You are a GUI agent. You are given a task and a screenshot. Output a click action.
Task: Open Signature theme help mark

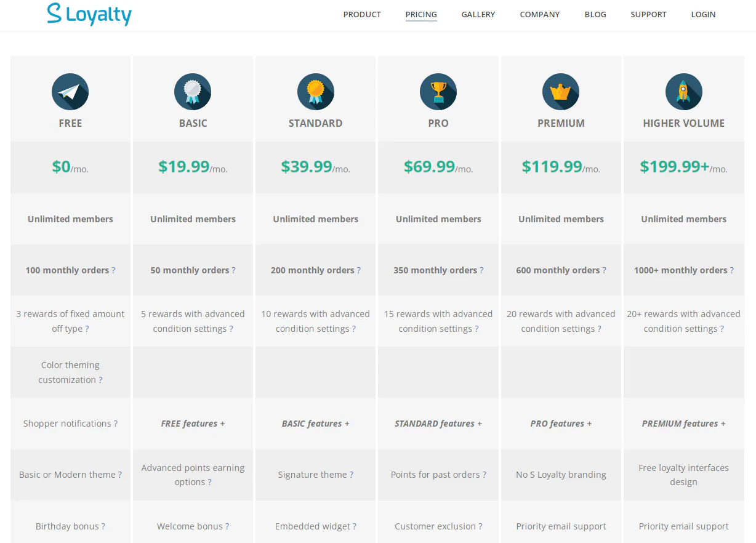(x=351, y=475)
